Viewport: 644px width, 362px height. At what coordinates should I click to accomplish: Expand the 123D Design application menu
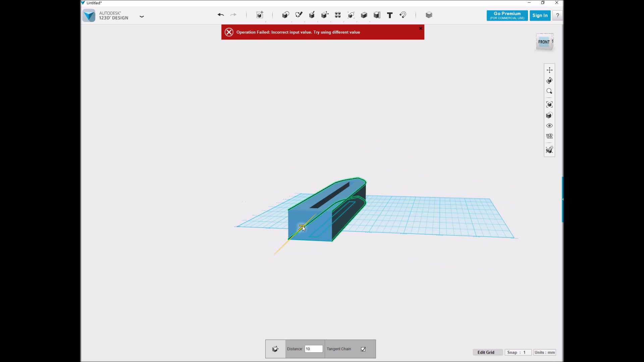[x=142, y=16]
